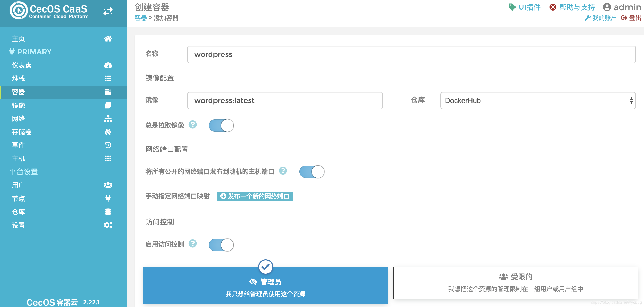
Task: Click the 登出 logout link
Action: pos(632,18)
